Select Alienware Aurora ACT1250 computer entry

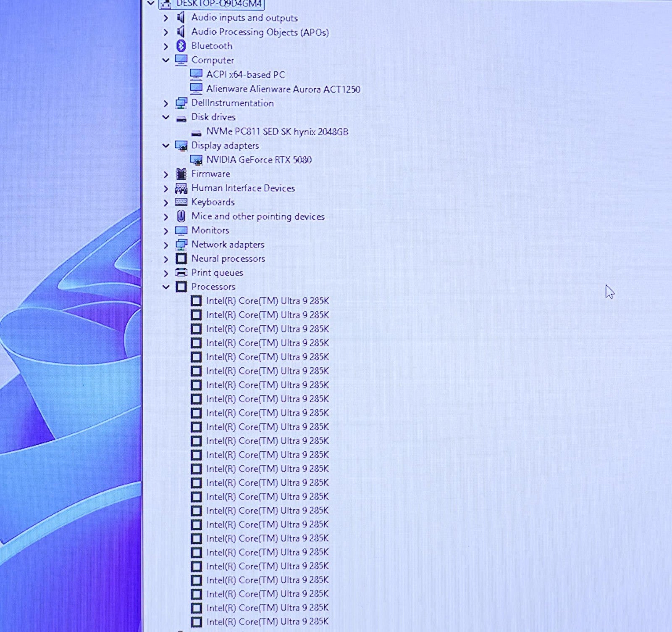tap(283, 89)
